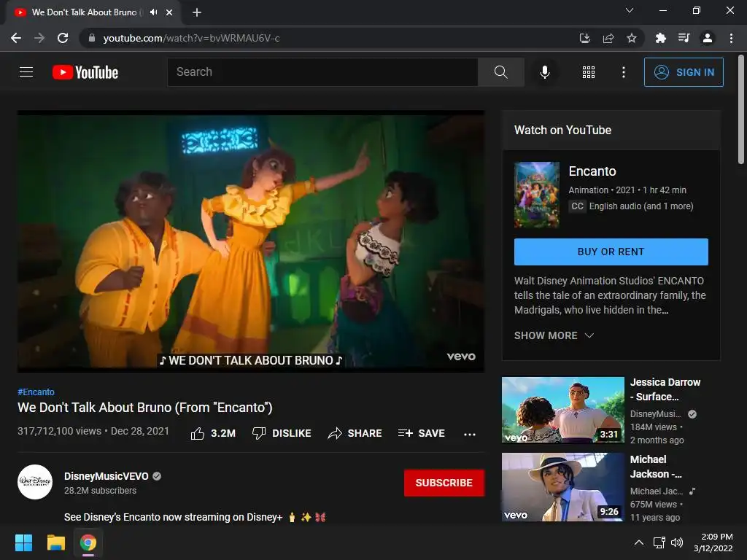Show hidden tray icons chevron

pyautogui.click(x=639, y=542)
